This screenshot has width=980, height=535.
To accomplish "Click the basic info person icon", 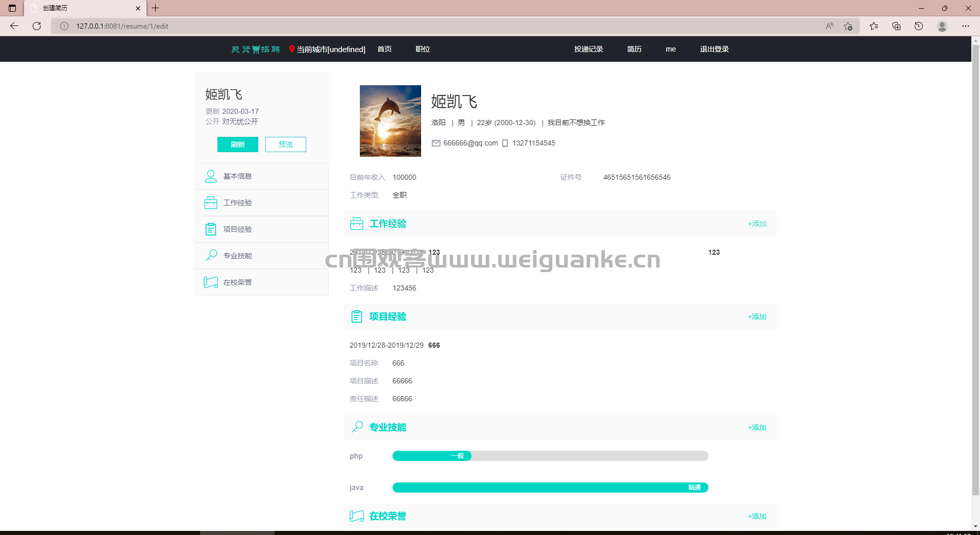I will click(211, 176).
